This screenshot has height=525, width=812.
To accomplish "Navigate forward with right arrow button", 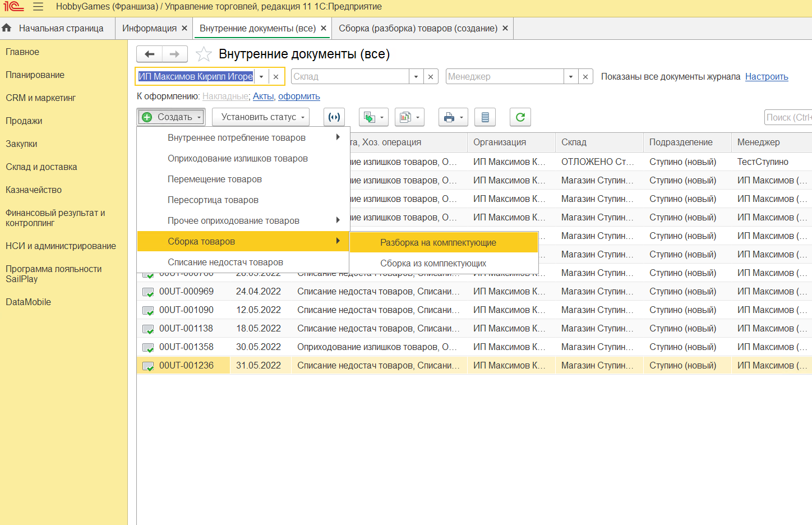I will (x=174, y=54).
